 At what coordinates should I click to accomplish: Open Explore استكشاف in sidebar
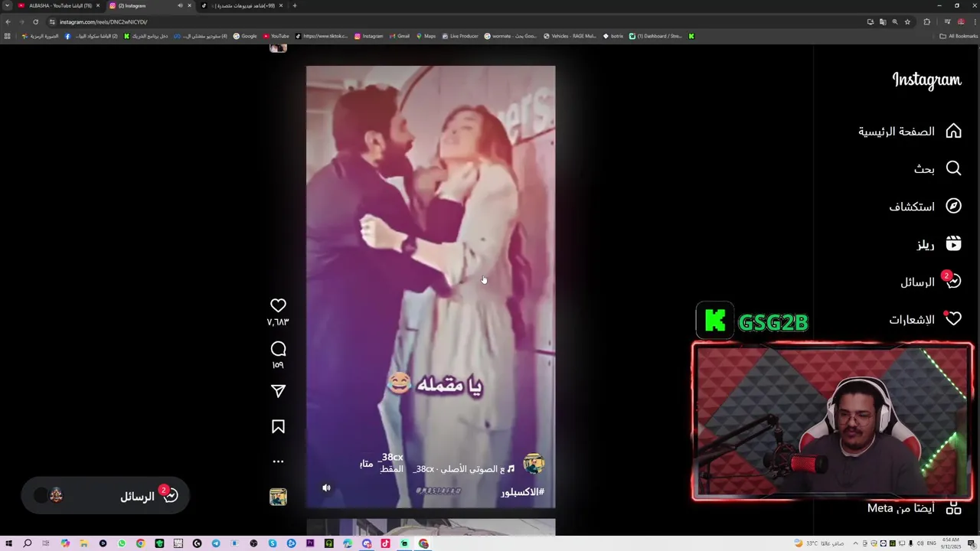(x=926, y=207)
